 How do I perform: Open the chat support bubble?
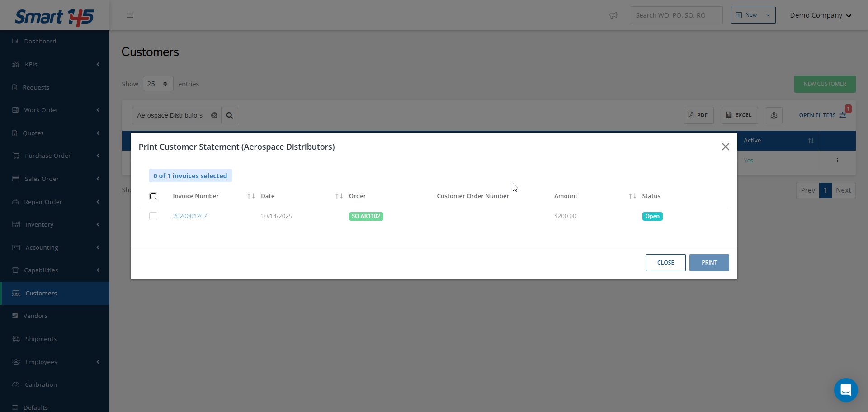(x=845, y=389)
